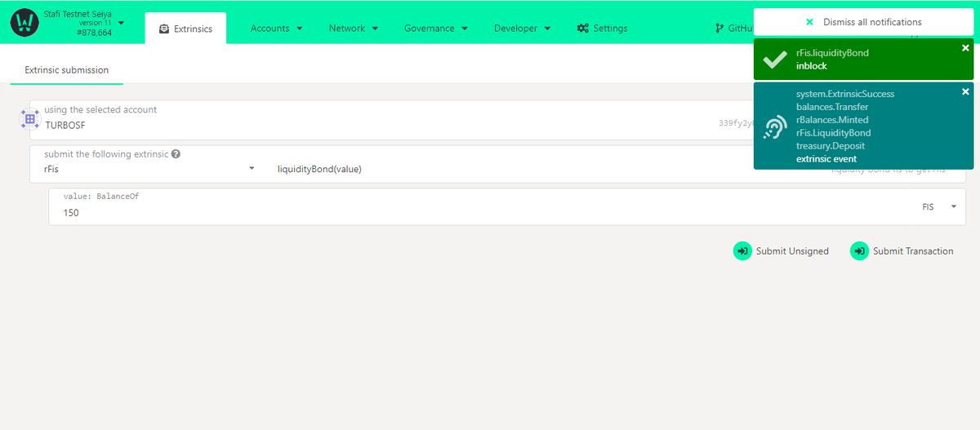
Task: Close the rFis.liquidityBond notification
Action: point(965,48)
